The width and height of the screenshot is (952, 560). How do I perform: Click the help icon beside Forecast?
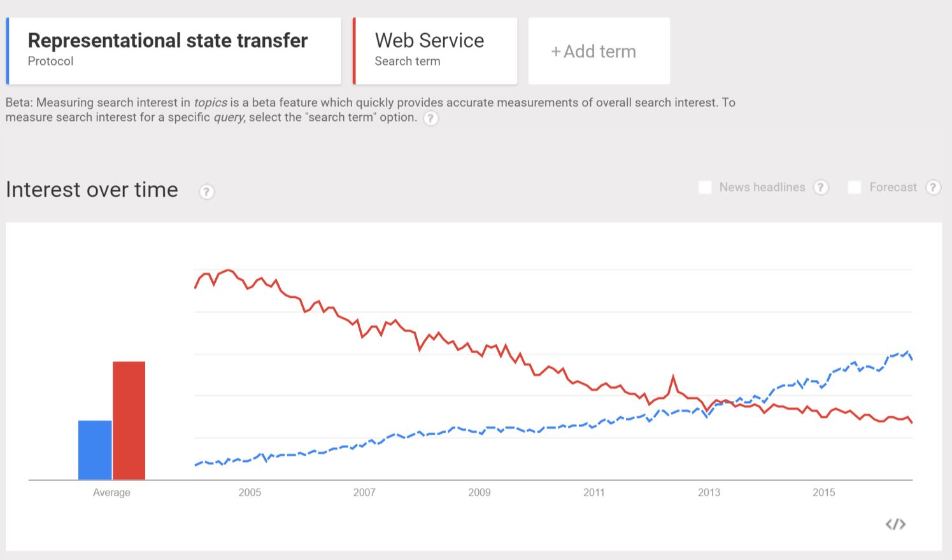coord(933,187)
